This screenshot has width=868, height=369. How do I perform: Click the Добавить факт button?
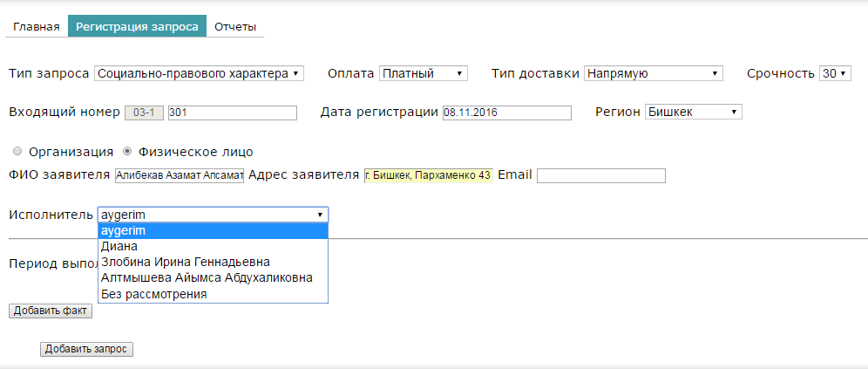pyautogui.click(x=51, y=311)
